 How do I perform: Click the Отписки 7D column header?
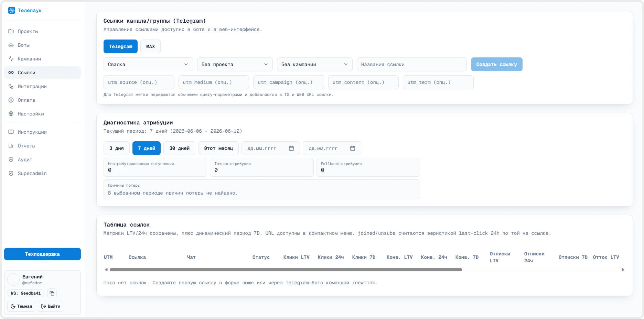(573, 257)
